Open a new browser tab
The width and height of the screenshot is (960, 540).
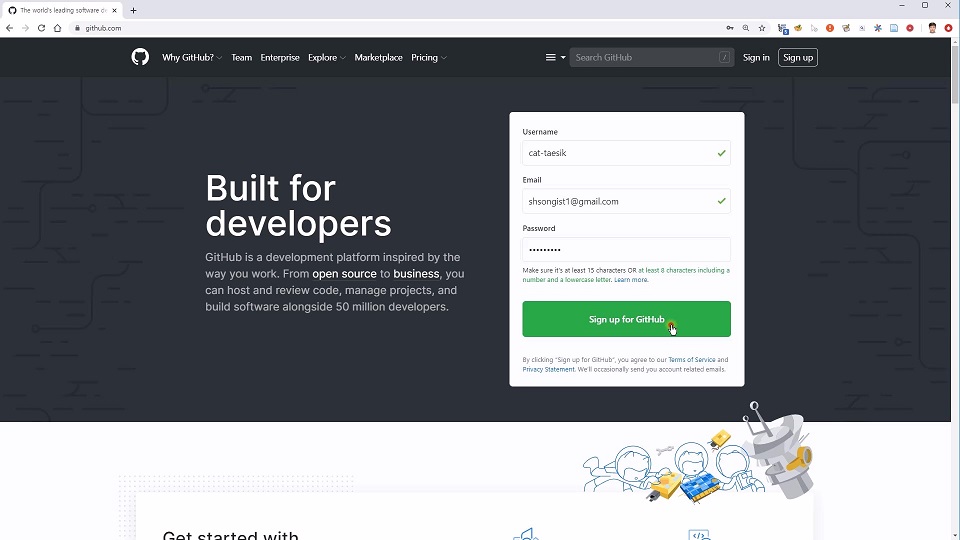[134, 10]
